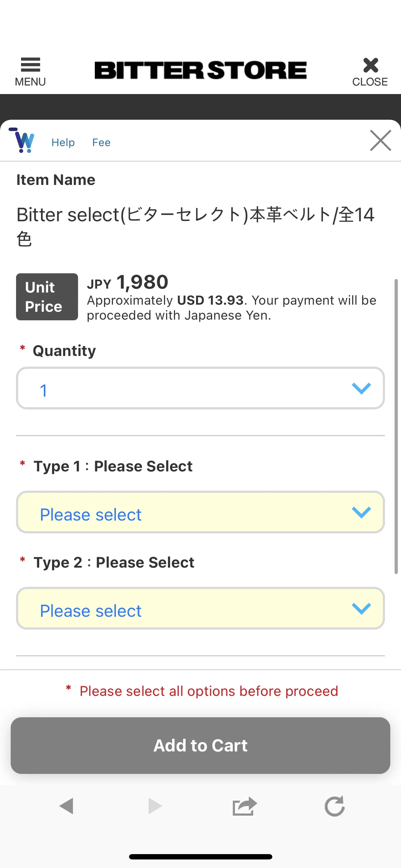Dismiss the panel with the thin X

(380, 140)
